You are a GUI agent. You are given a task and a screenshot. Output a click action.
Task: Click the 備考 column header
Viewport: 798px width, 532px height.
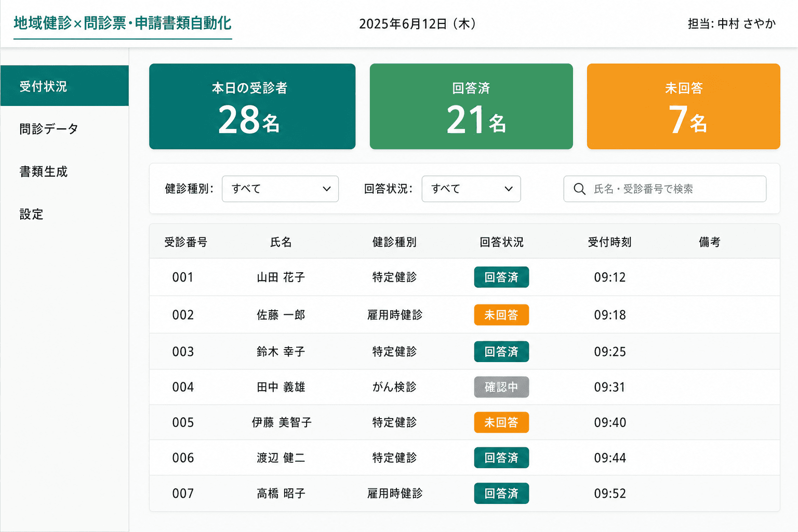click(710, 242)
